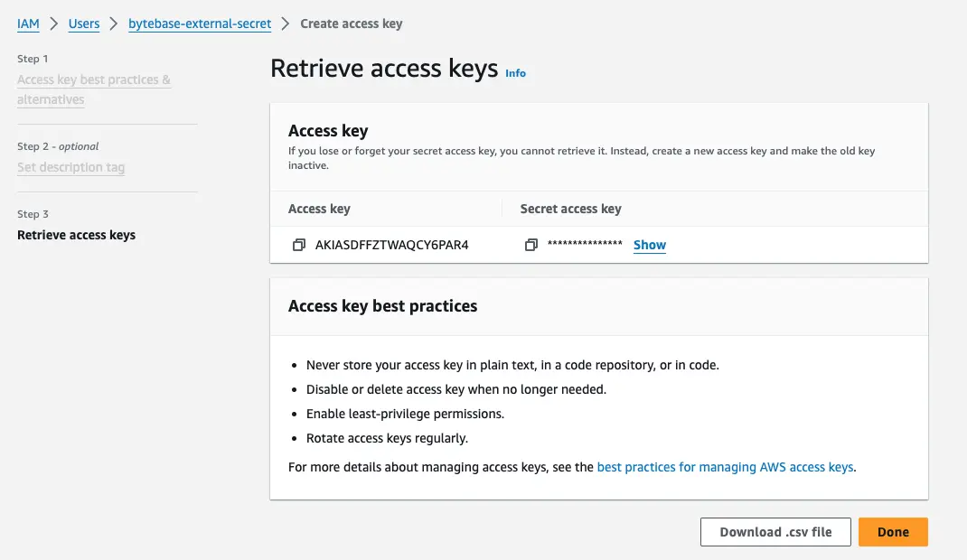Copy the secret access key
Screen dimensions: 967x560
tap(531, 245)
